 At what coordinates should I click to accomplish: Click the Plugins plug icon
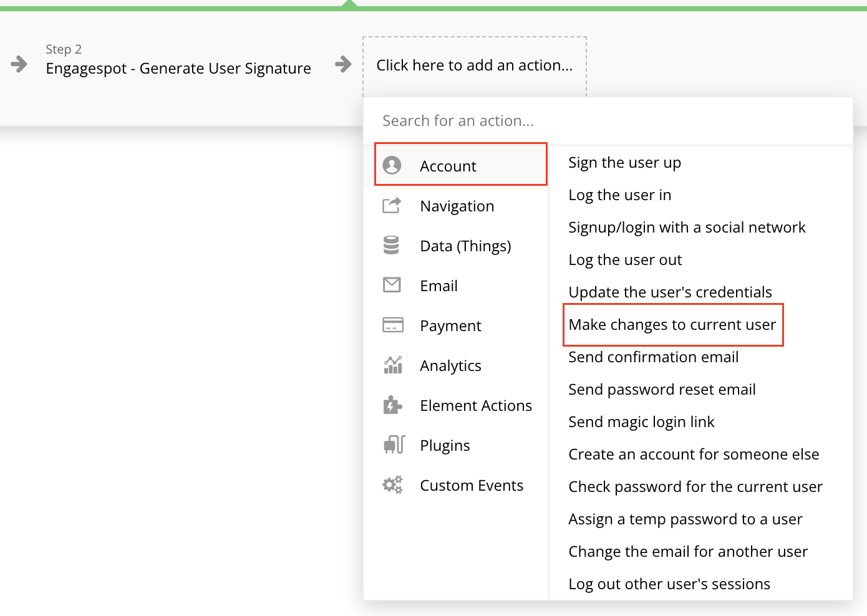(x=394, y=445)
